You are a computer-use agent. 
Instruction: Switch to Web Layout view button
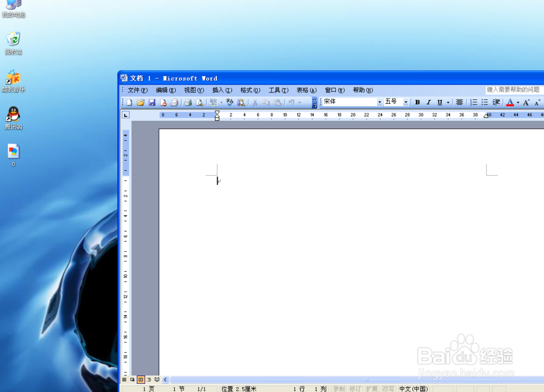tap(133, 379)
